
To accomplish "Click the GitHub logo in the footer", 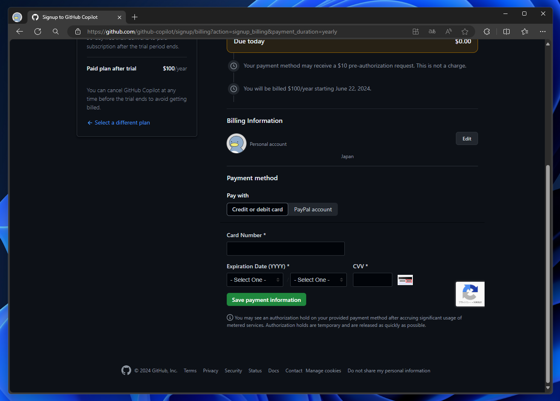I will tap(126, 370).
